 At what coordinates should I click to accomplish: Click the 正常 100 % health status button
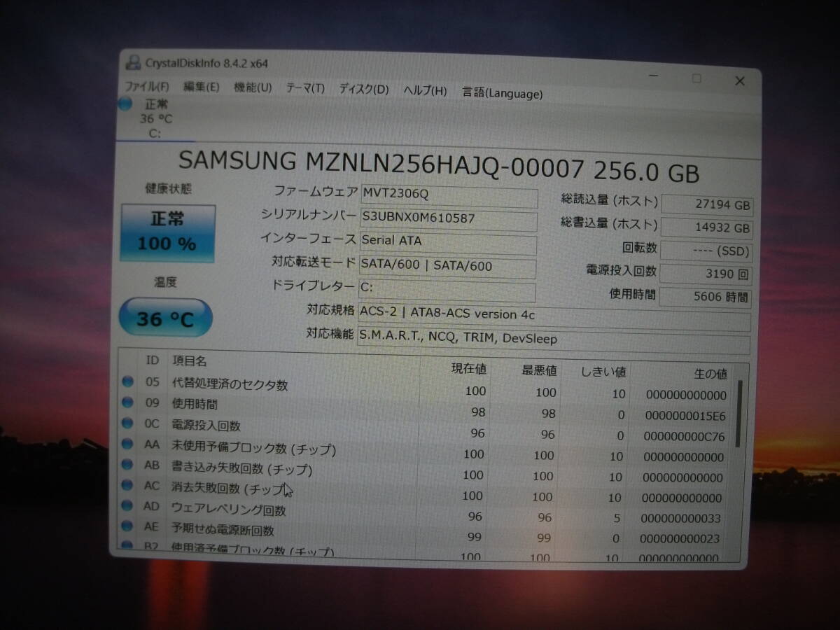[x=167, y=232]
